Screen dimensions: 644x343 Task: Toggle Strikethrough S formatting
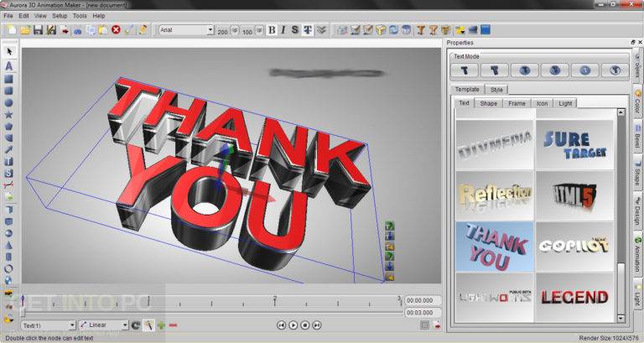[x=295, y=30]
